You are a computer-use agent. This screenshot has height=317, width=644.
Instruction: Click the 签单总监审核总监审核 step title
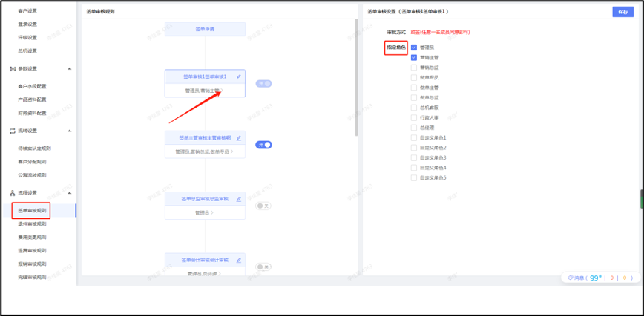[205, 199]
